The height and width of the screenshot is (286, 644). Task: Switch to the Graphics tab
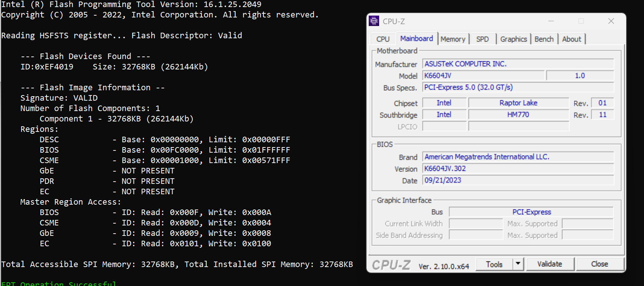pos(513,39)
